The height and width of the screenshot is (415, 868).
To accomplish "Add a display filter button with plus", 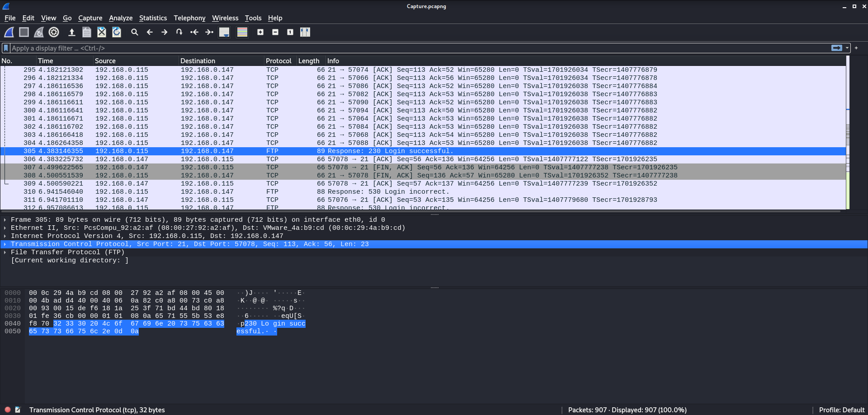I will [856, 48].
